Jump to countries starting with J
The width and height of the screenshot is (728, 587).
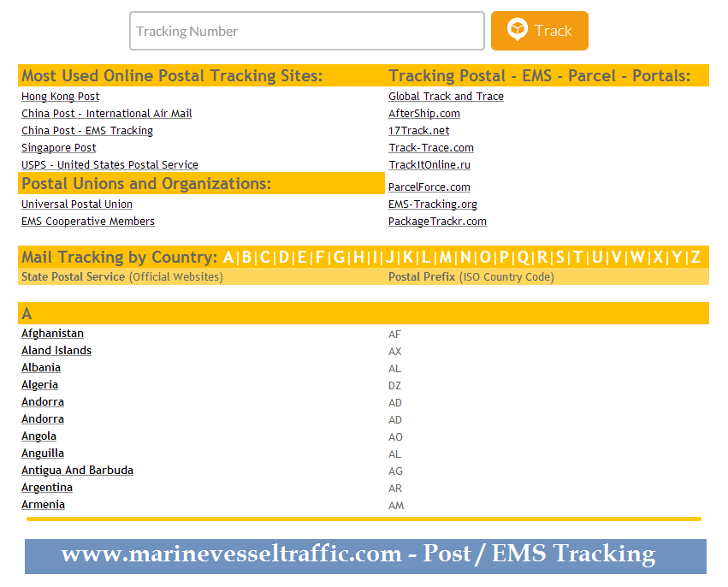[390, 258]
